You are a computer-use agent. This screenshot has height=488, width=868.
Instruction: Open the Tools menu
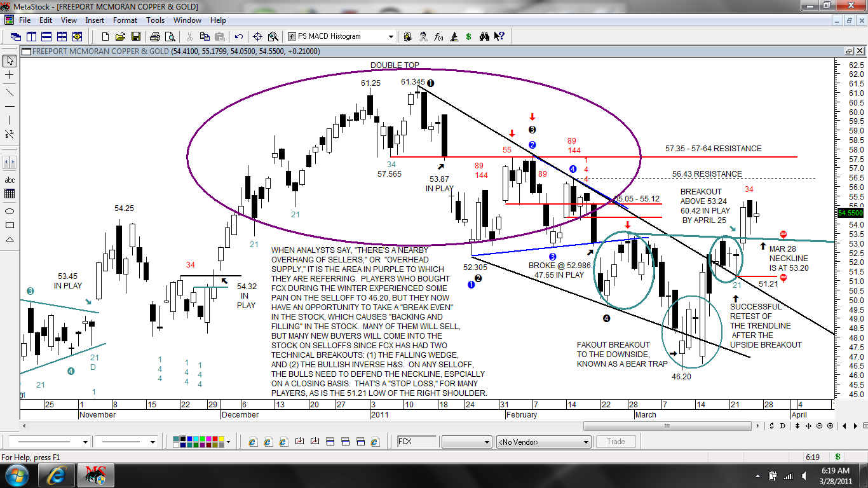[x=155, y=20]
